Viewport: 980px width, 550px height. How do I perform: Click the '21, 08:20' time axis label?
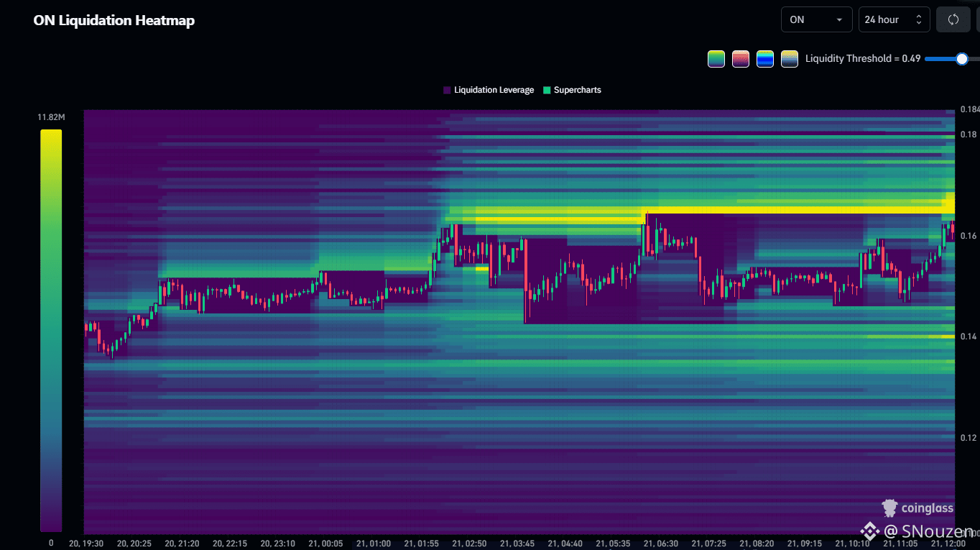coord(757,544)
